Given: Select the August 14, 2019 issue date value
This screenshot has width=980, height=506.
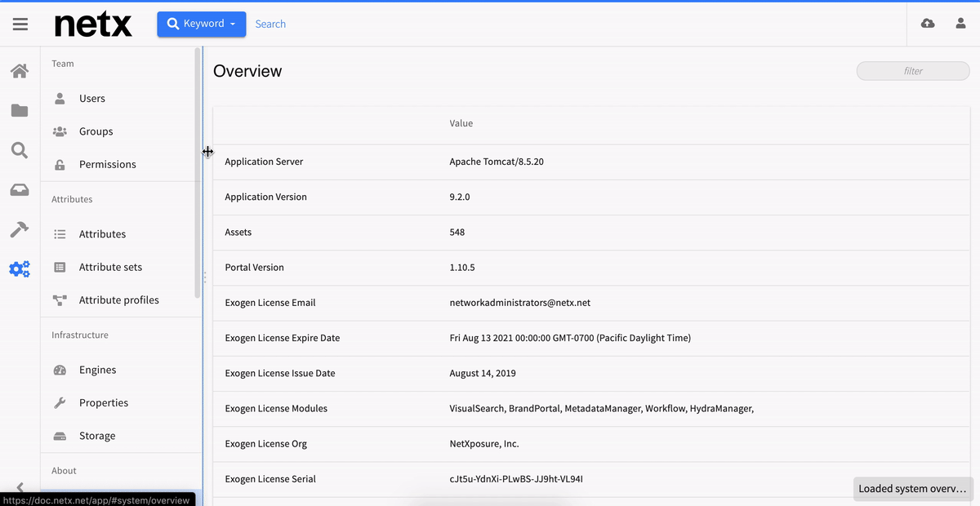Looking at the screenshot, I should pyautogui.click(x=483, y=373).
